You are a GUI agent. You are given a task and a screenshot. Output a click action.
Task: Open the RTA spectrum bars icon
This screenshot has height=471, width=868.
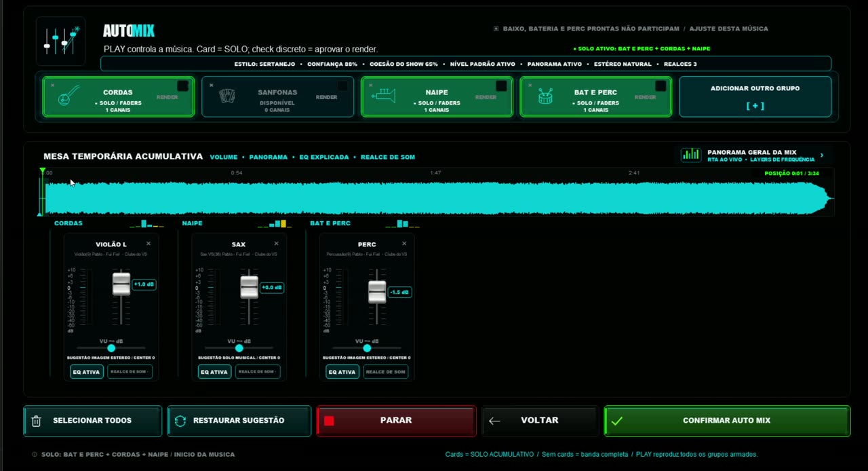coord(691,155)
